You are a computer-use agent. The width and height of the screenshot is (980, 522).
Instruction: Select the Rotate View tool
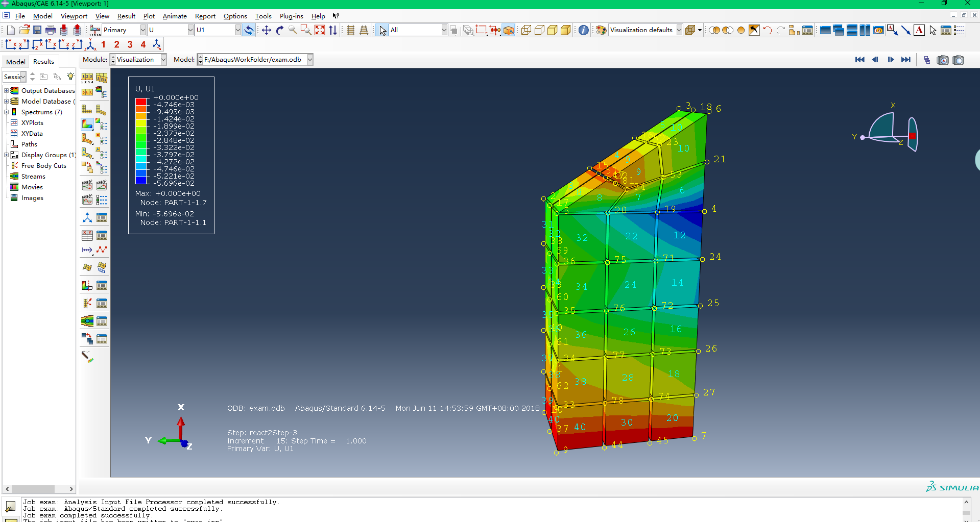pyautogui.click(x=280, y=30)
